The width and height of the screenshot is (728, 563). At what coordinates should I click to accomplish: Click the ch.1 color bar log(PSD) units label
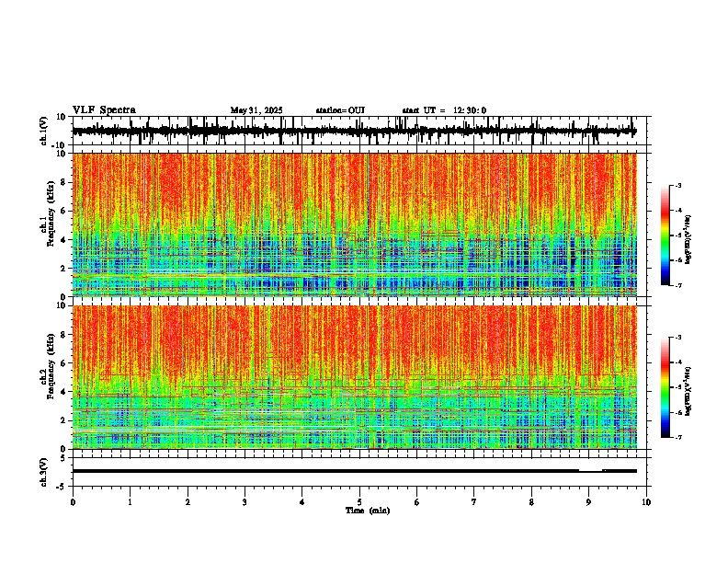688,239
